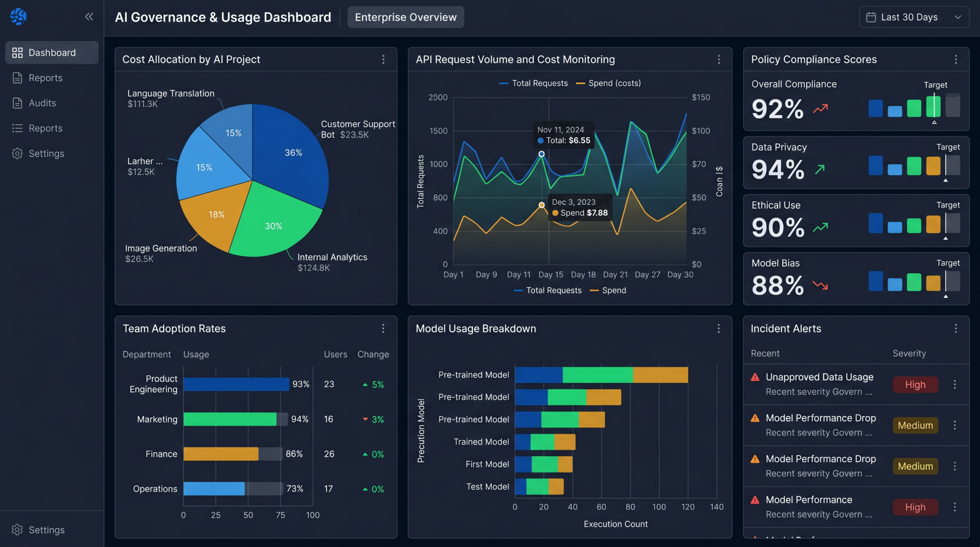
Task: Open the Last 30 Days dropdown
Action: point(914,17)
